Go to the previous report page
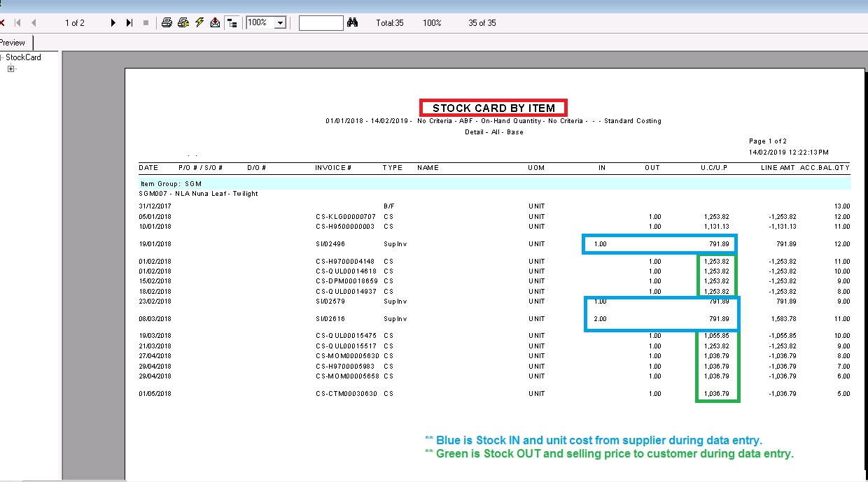Image resolution: width=868 pixels, height=482 pixels. click(33, 23)
